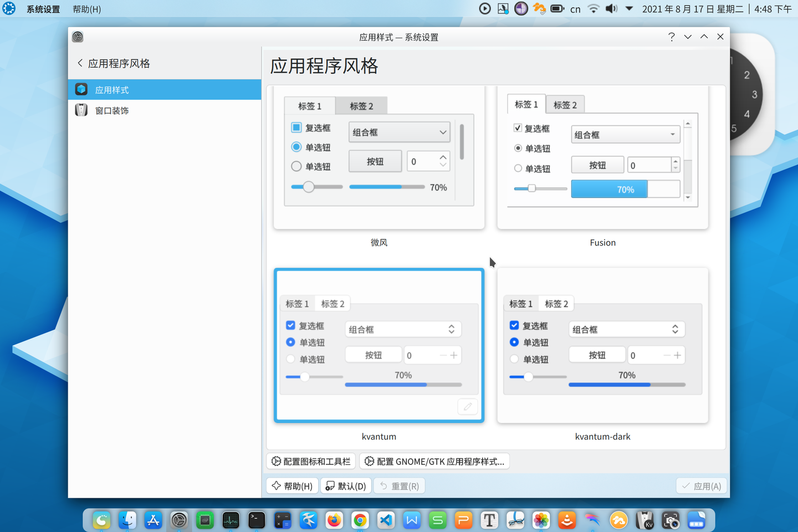Switch to 标签 2 in kvantum preview

point(332,304)
